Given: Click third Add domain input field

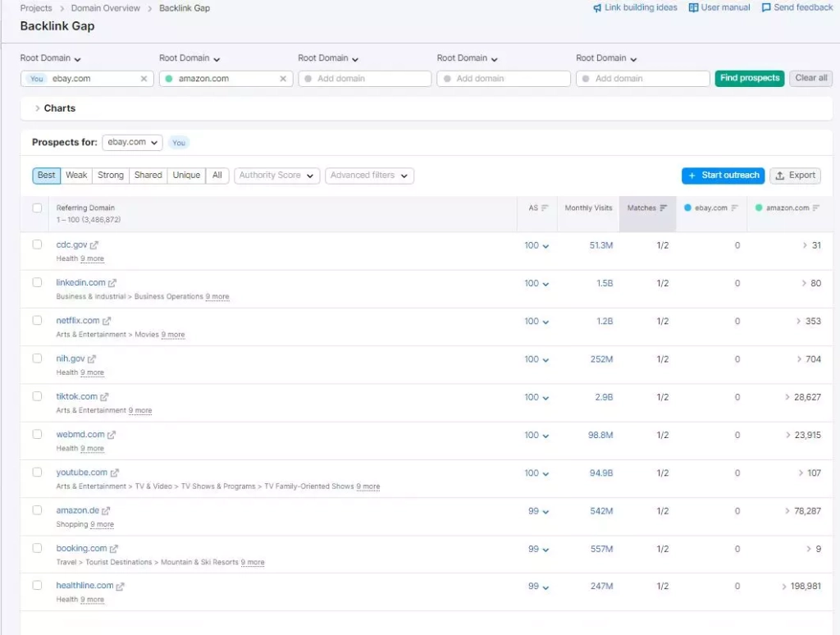Looking at the screenshot, I should [365, 79].
